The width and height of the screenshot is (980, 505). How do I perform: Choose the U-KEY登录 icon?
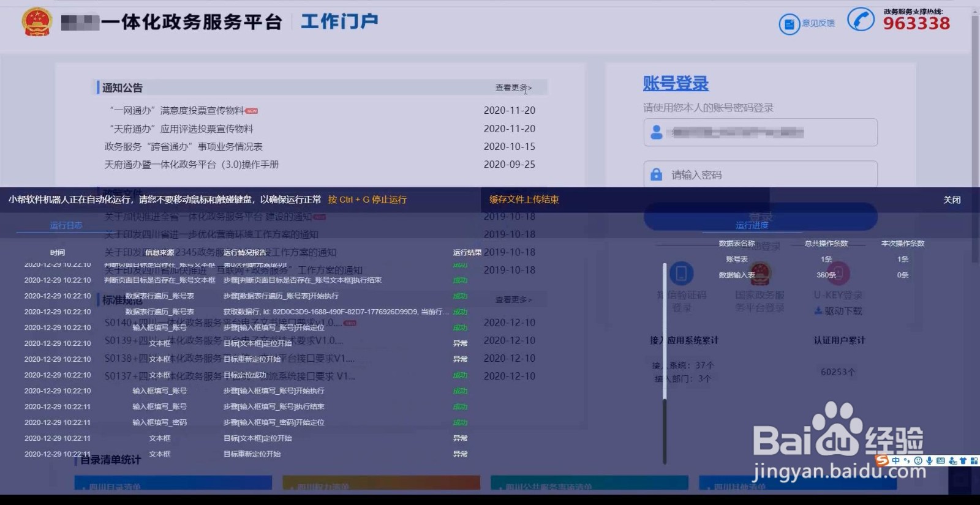[x=838, y=273]
